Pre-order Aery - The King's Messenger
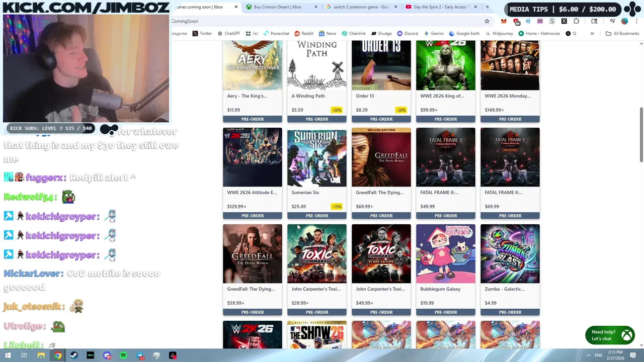Screen dimensions: 644x362 tap(253, 119)
